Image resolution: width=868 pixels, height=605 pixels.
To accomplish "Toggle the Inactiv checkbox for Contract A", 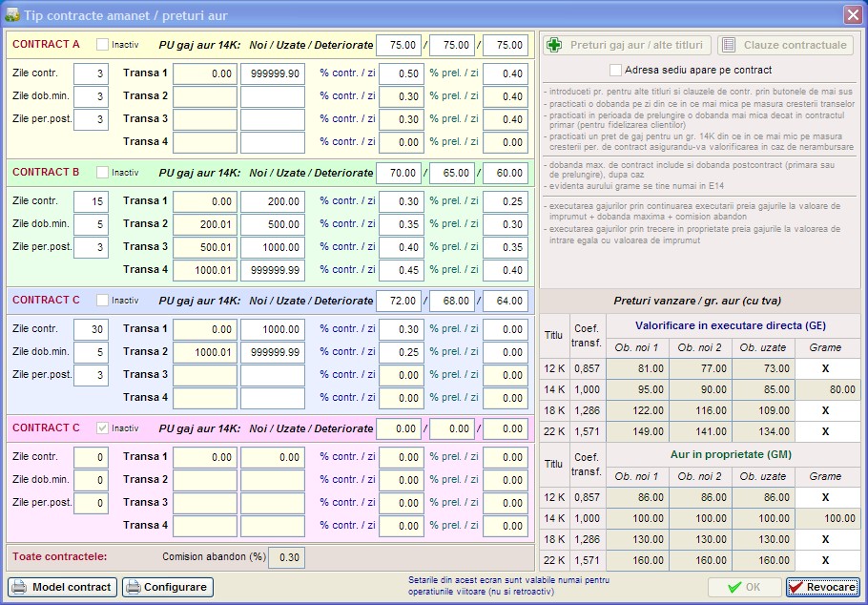I will coord(102,45).
